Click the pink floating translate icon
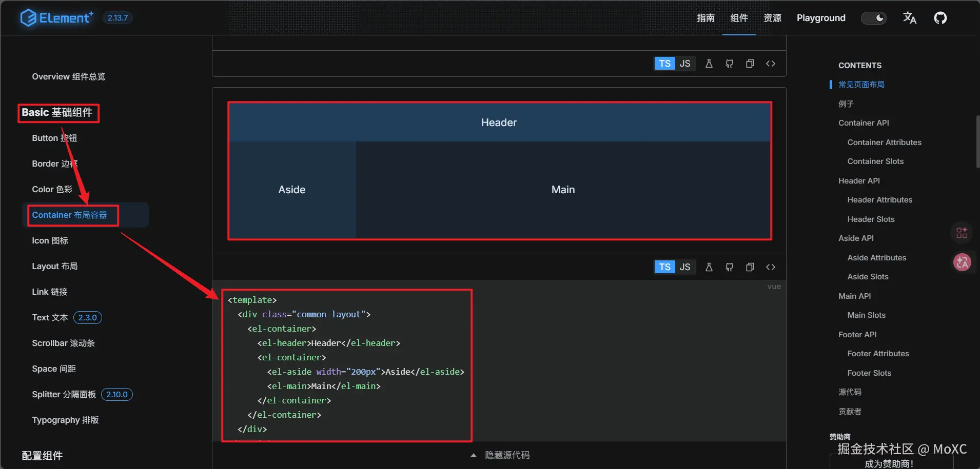Image resolution: width=980 pixels, height=469 pixels. [x=962, y=262]
